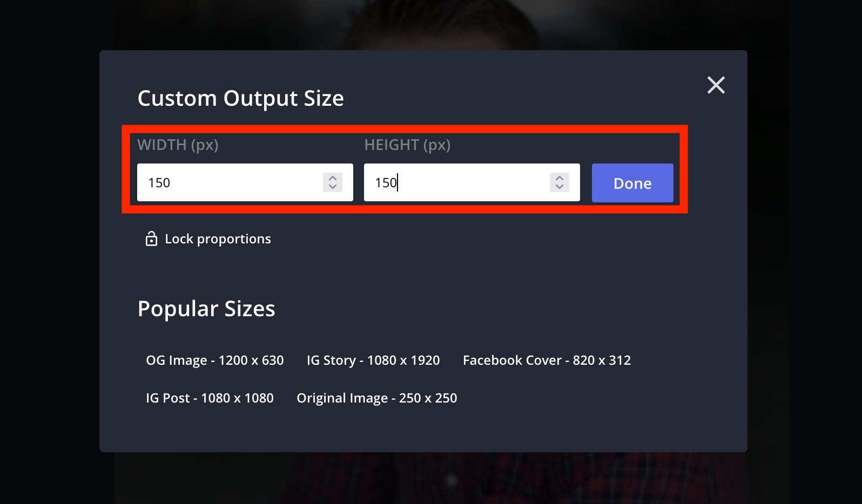The width and height of the screenshot is (862, 504).
Task: Reset to Original Image - 250 x 250
Action: click(x=376, y=398)
